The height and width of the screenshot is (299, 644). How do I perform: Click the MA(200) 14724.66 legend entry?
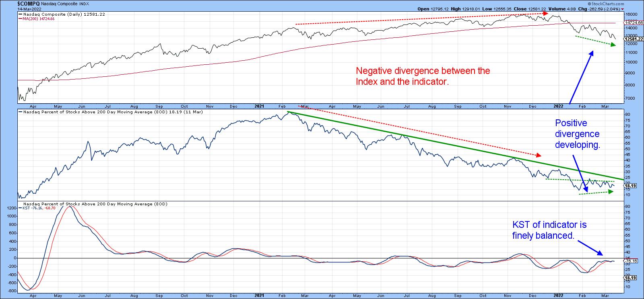point(37,19)
